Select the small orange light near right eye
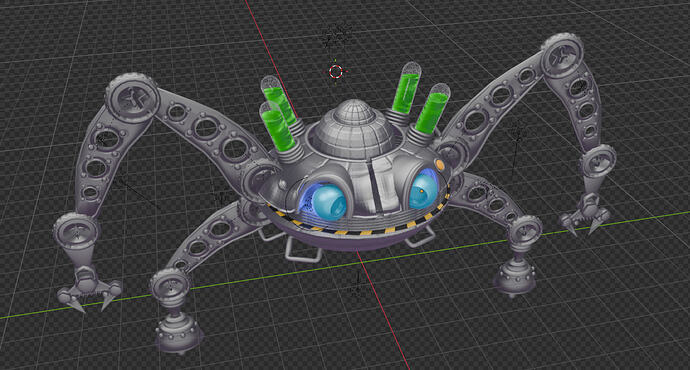This screenshot has width=690, height=370. pyautogui.click(x=439, y=164)
